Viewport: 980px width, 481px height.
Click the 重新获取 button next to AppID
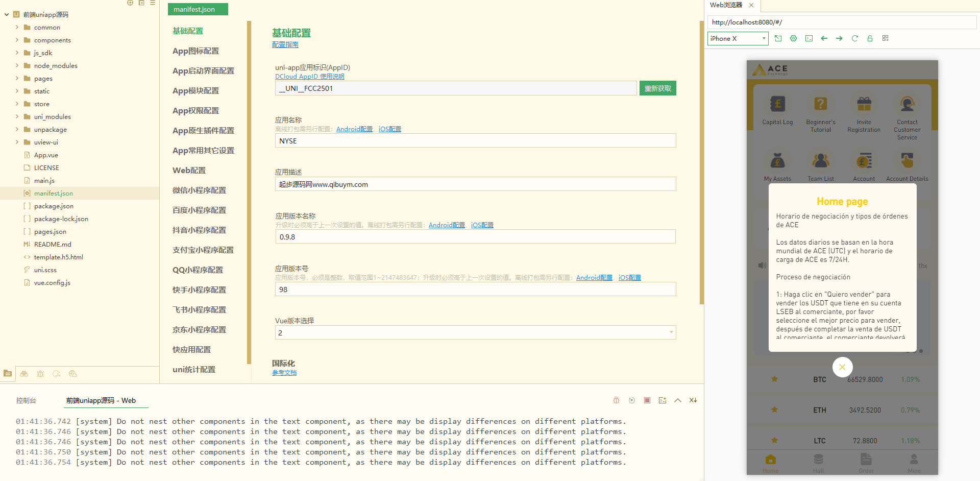pos(657,88)
